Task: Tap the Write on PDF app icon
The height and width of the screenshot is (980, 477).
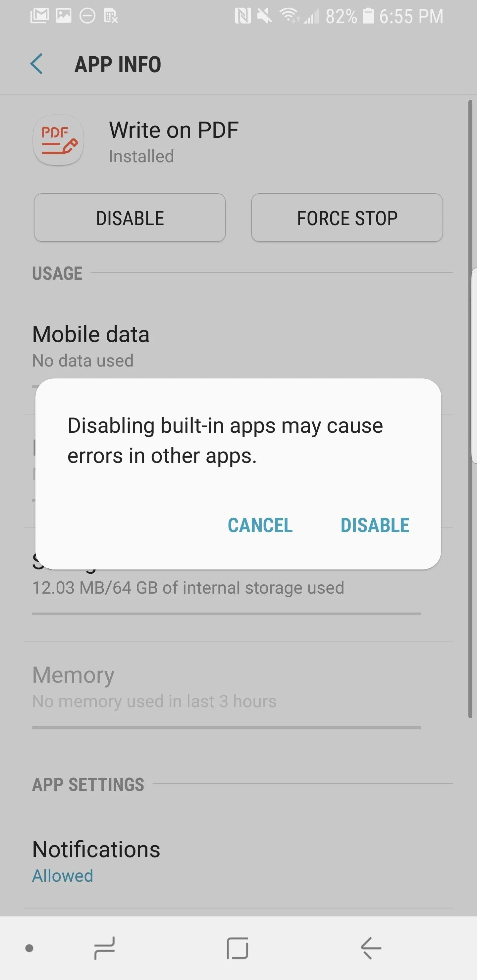Action: (x=58, y=140)
